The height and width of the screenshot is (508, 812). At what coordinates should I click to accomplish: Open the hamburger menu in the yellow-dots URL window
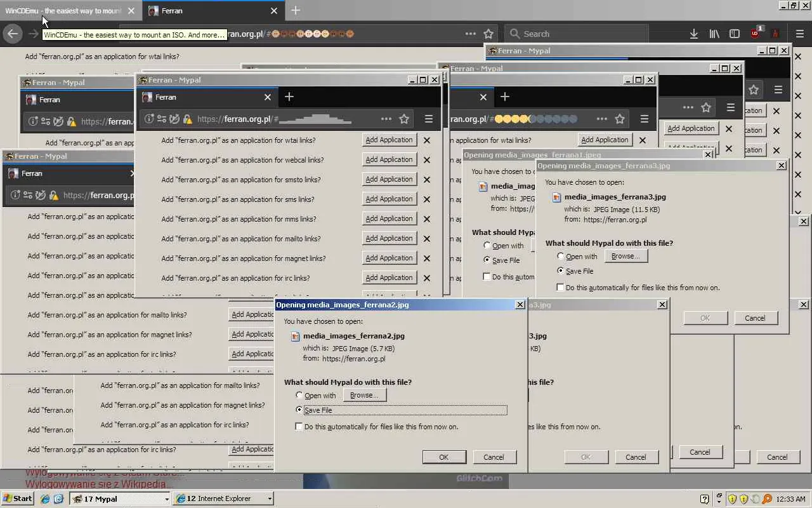coord(645,119)
